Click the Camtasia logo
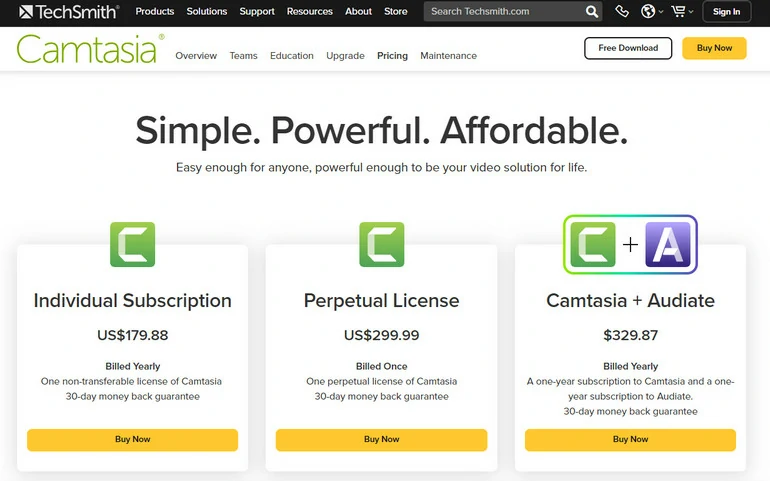 90,49
